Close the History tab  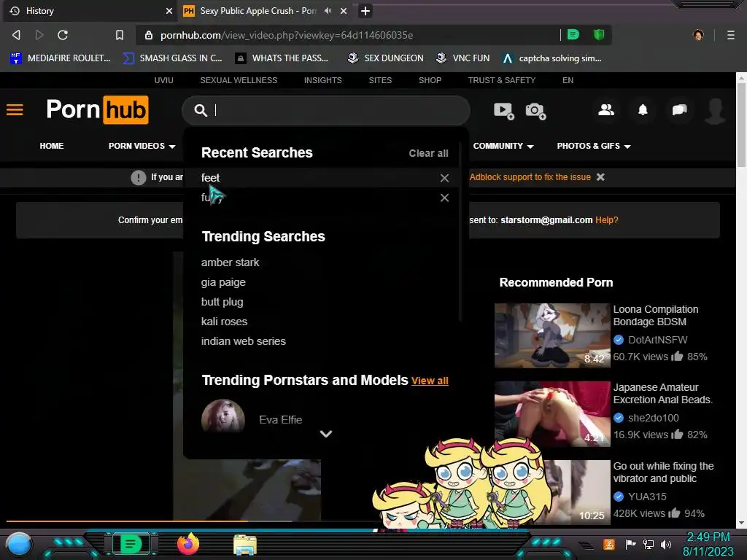point(169,10)
